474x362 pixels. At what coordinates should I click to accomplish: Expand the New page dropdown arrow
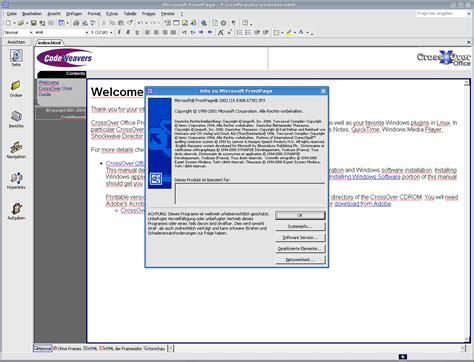pyautogui.click(x=14, y=23)
